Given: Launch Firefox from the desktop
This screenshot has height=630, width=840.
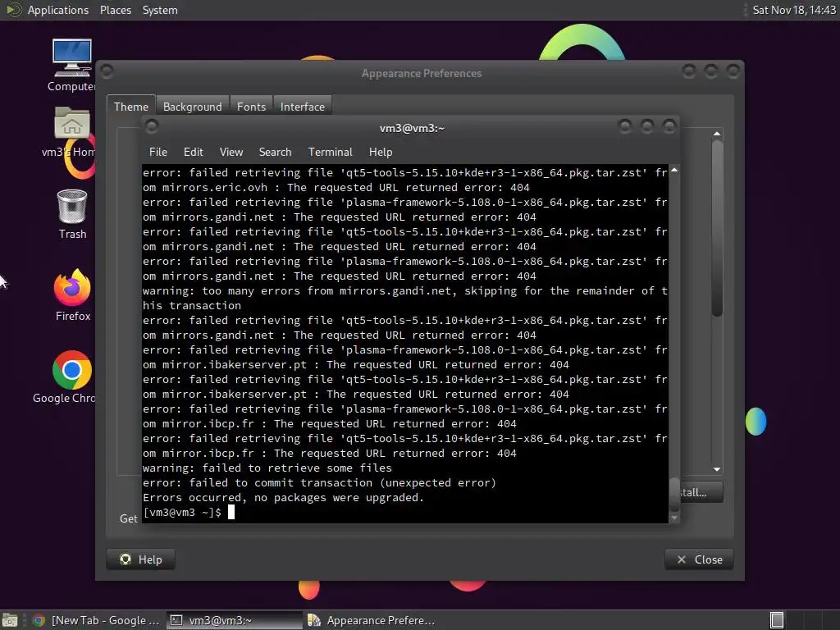Looking at the screenshot, I should coord(72,288).
